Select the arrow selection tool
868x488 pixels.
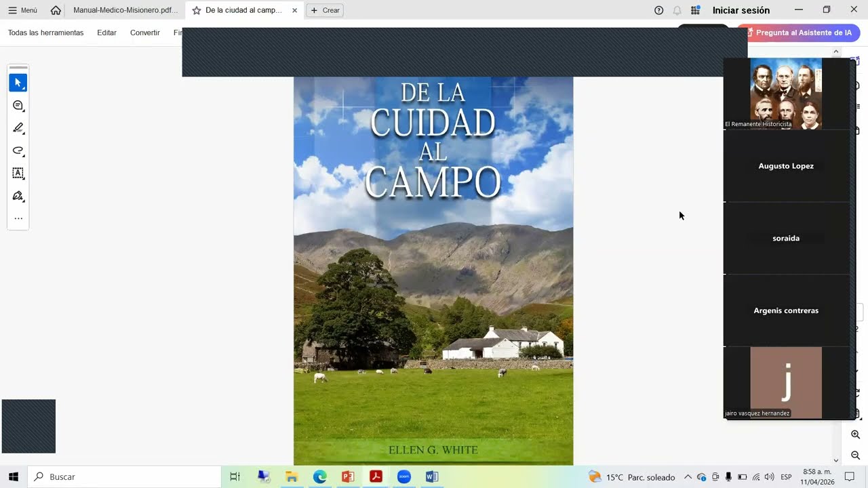pyautogui.click(x=18, y=83)
